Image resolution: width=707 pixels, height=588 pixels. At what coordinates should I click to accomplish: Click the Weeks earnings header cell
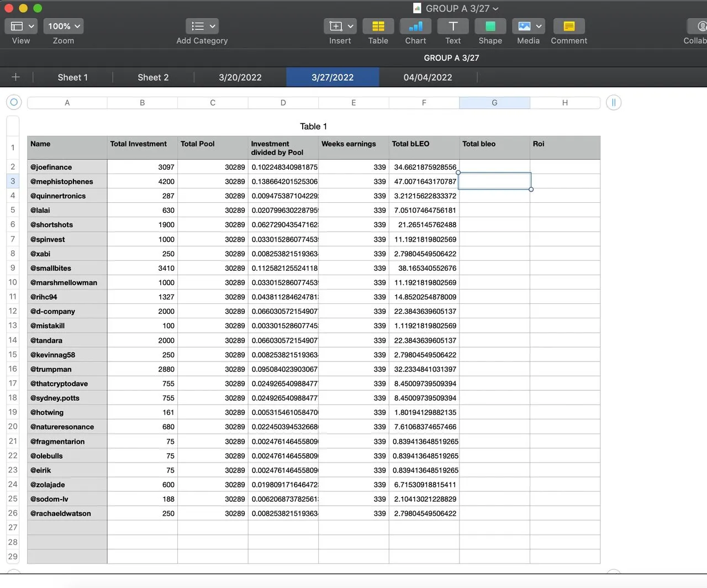pos(353,148)
